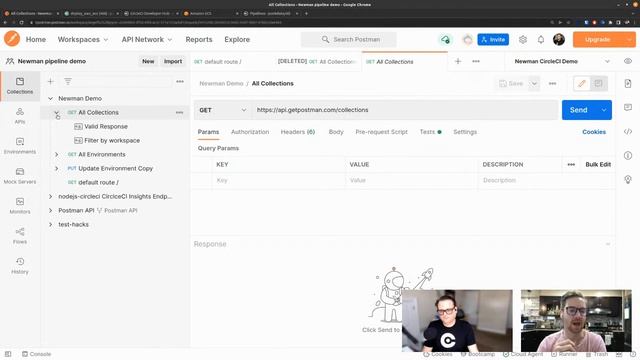Click the Import button
The width and height of the screenshot is (640, 360).
point(173,61)
